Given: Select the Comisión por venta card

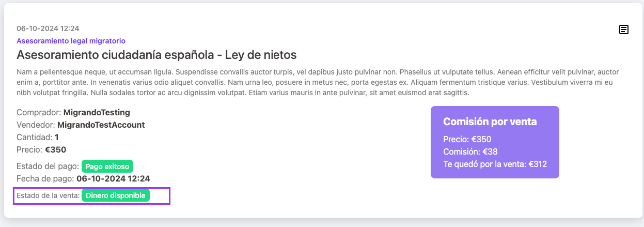Looking at the screenshot, I should coord(495,142).
